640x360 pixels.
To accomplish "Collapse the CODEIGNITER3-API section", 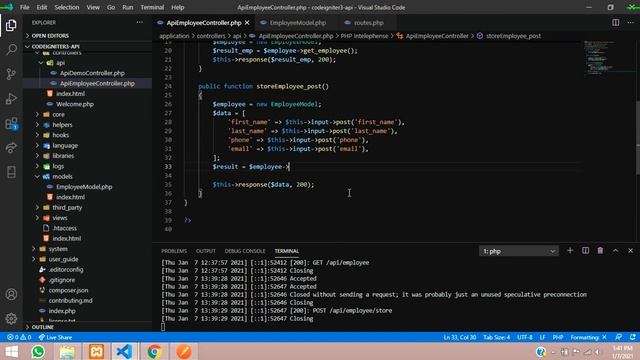I will [x=87, y=47].
